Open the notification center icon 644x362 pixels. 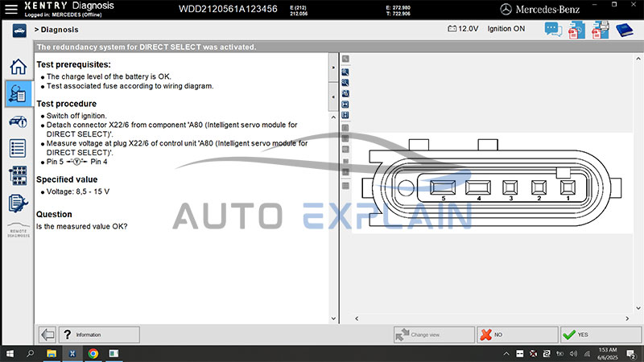click(x=631, y=354)
